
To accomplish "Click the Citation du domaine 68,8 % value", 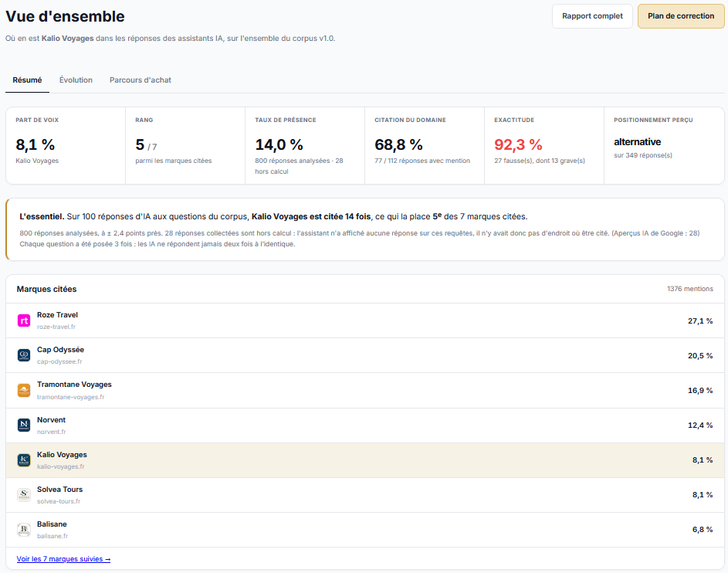I will [398, 144].
